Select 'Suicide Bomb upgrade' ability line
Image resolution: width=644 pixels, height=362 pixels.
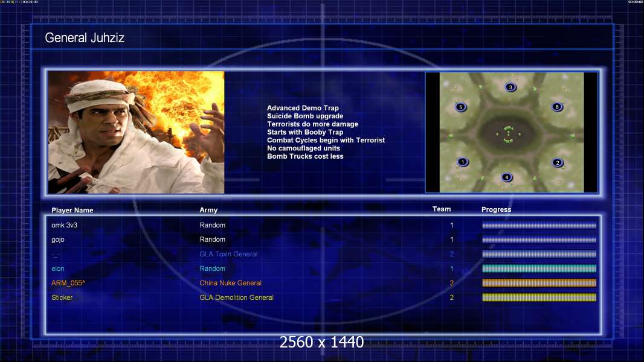coord(305,116)
